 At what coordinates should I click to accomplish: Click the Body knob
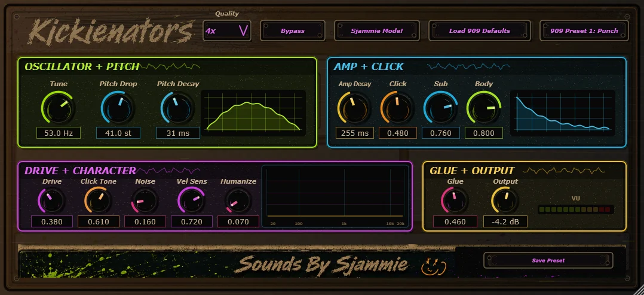pos(483,108)
